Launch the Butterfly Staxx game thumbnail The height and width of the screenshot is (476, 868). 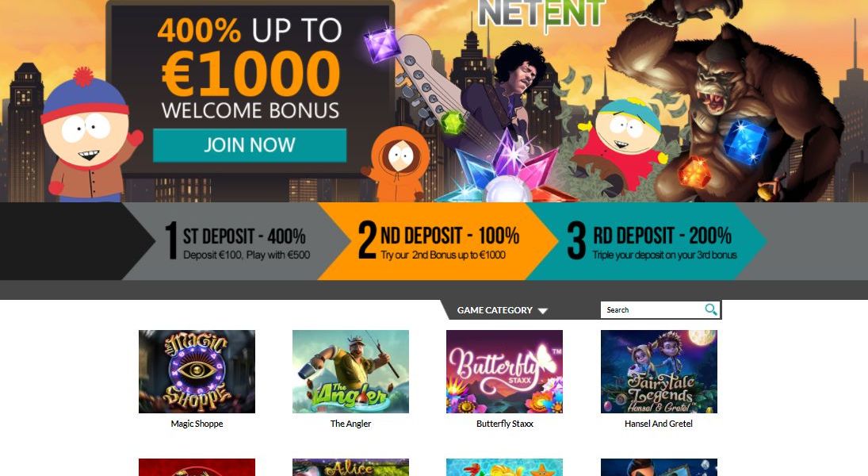(x=504, y=371)
